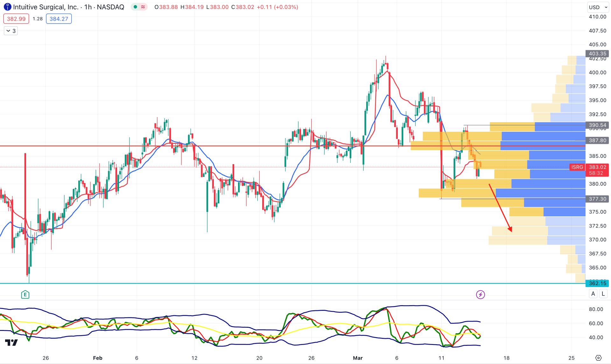Click the earnings E marker icon
Viewport: 611px width, 364px height.
pyautogui.click(x=25, y=295)
